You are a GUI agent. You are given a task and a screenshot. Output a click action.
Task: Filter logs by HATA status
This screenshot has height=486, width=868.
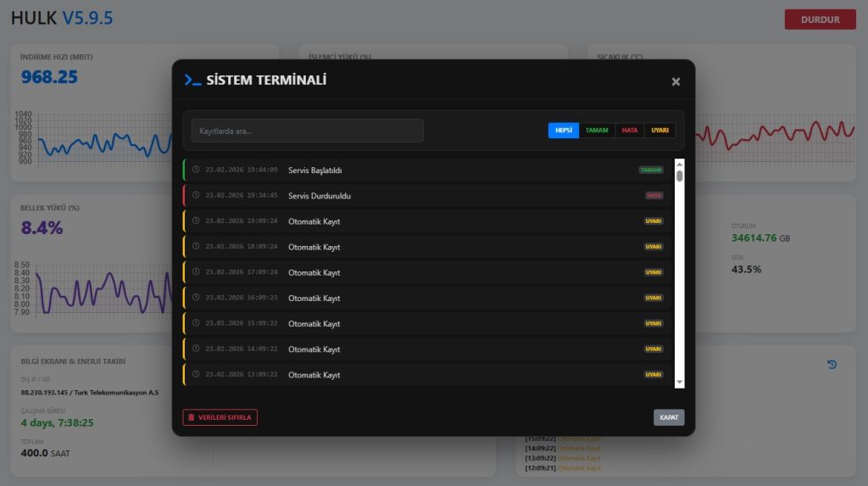[x=630, y=131]
